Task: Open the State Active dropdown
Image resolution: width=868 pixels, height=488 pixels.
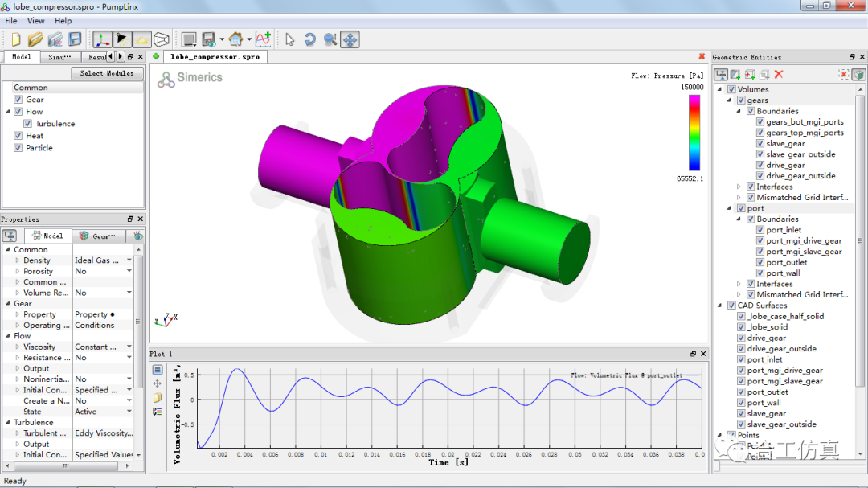Action: point(129,412)
